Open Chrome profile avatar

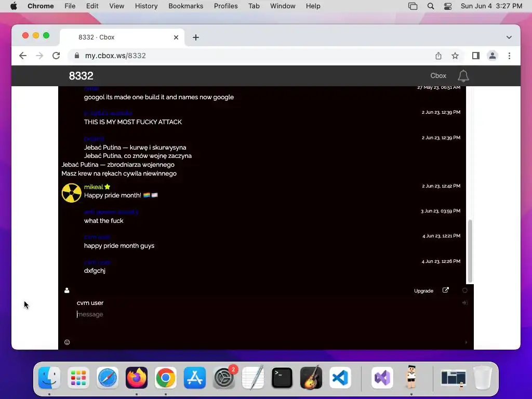[493, 56]
